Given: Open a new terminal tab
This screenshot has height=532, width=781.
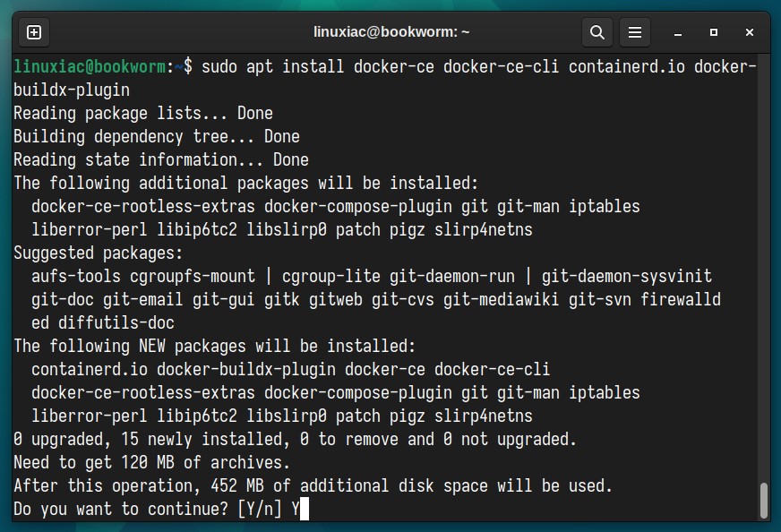Looking at the screenshot, I should click(34, 33).
